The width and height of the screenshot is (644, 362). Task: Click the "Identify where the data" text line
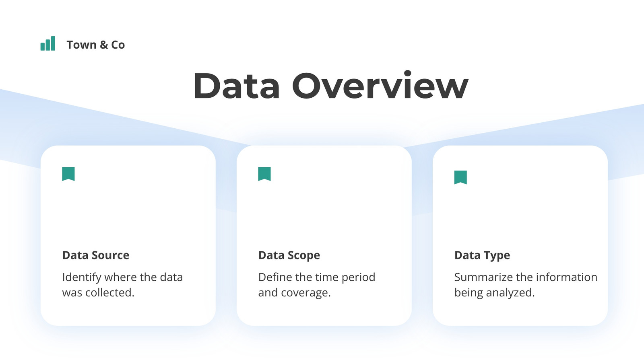(x=122, y=277)
